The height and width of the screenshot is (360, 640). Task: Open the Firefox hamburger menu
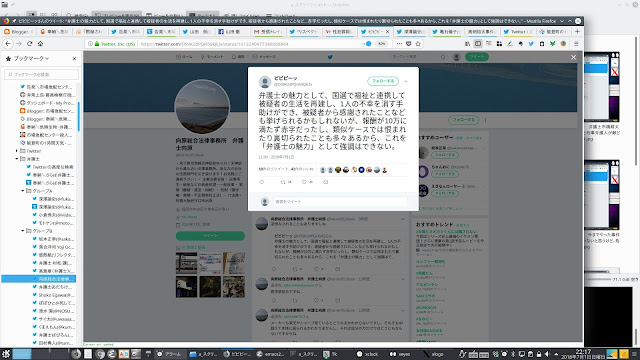point(576,44)
